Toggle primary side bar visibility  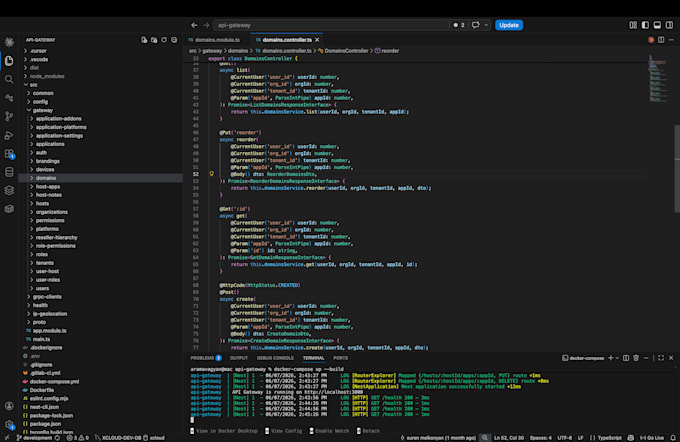click(x=645, y=25)
